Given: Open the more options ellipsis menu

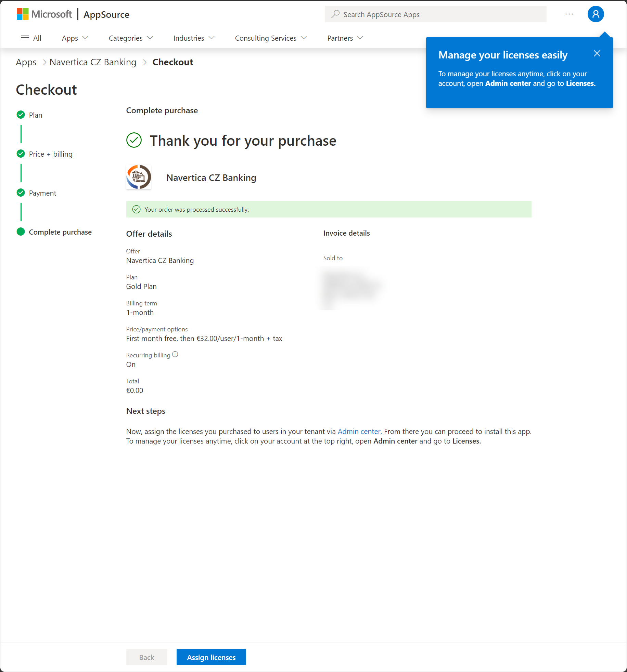Looking at the screenshot, I should [x=569, y=14].
